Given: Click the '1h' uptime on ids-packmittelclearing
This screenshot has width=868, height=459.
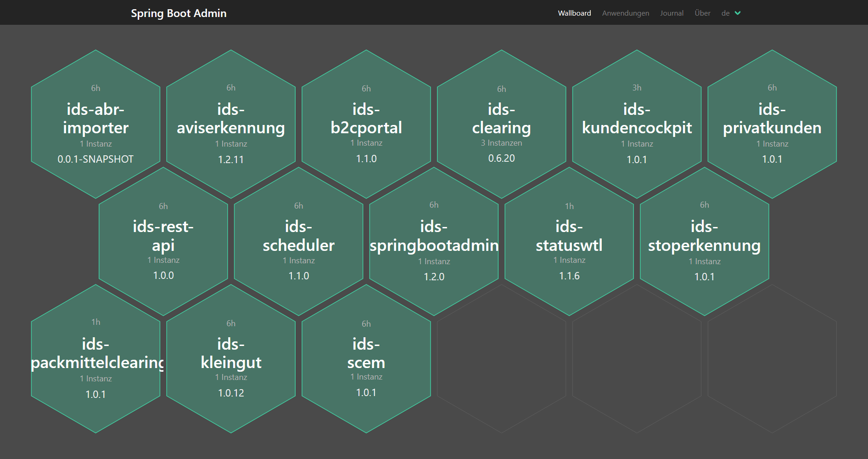Looking at the screenshot, I should [95, 322].
